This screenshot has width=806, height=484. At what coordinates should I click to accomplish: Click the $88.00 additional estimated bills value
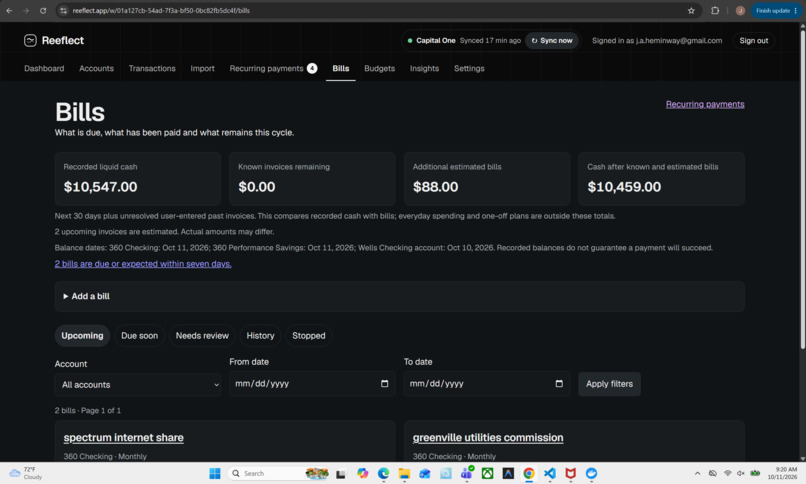point(435,187)
